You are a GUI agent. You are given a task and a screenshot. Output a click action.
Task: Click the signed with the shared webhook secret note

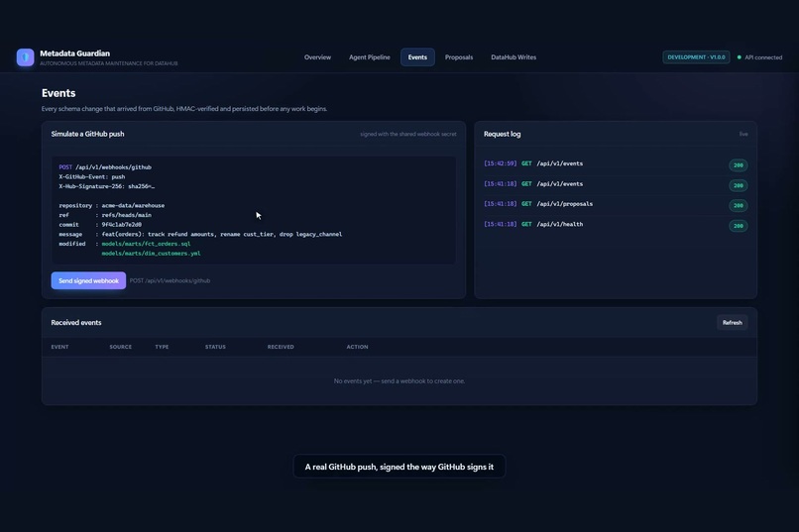pos(408,134)
